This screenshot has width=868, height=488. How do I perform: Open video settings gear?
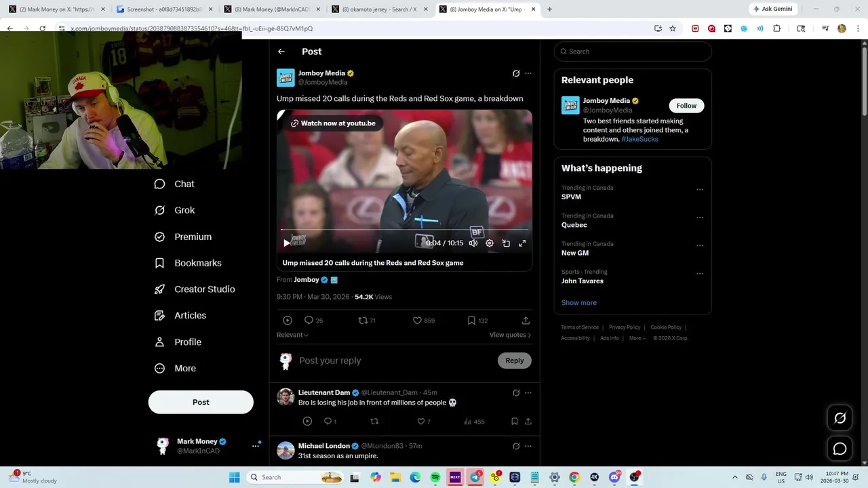click(x=490, y=243)
